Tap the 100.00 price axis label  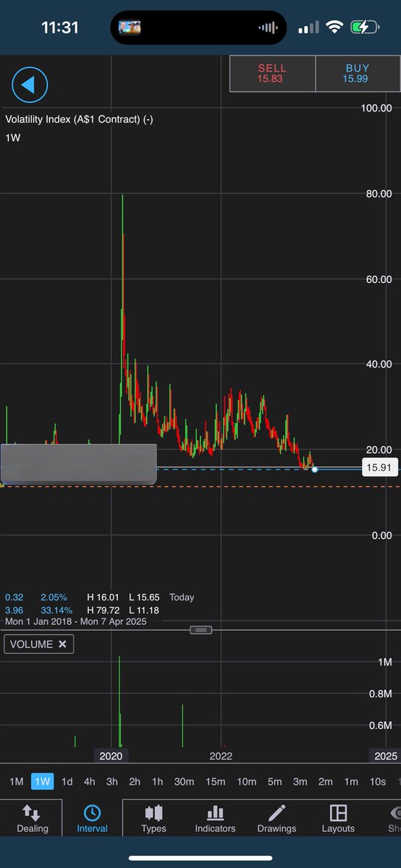click(376, 108)
